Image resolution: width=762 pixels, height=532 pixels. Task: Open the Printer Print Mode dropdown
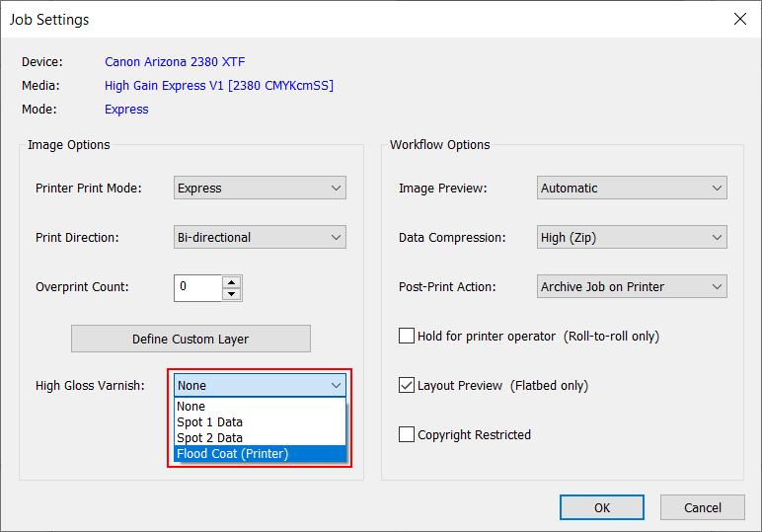coord(260,188)
